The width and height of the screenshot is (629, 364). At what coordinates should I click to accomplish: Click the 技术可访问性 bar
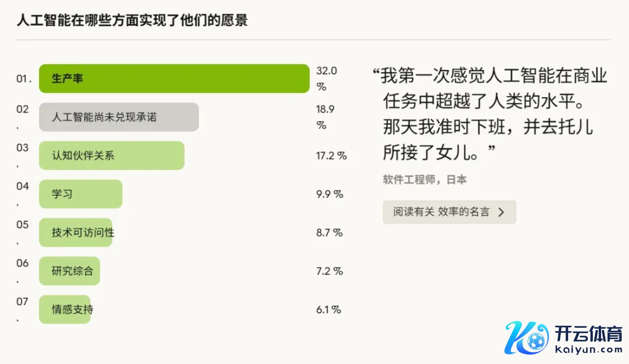tap(76, 232)
